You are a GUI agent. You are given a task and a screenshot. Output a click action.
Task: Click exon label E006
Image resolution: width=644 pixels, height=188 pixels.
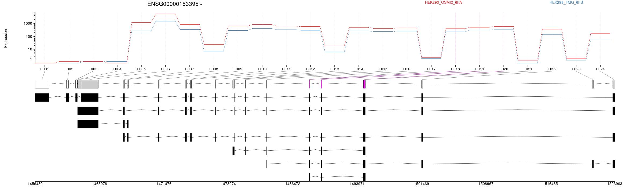coord(165,69)
